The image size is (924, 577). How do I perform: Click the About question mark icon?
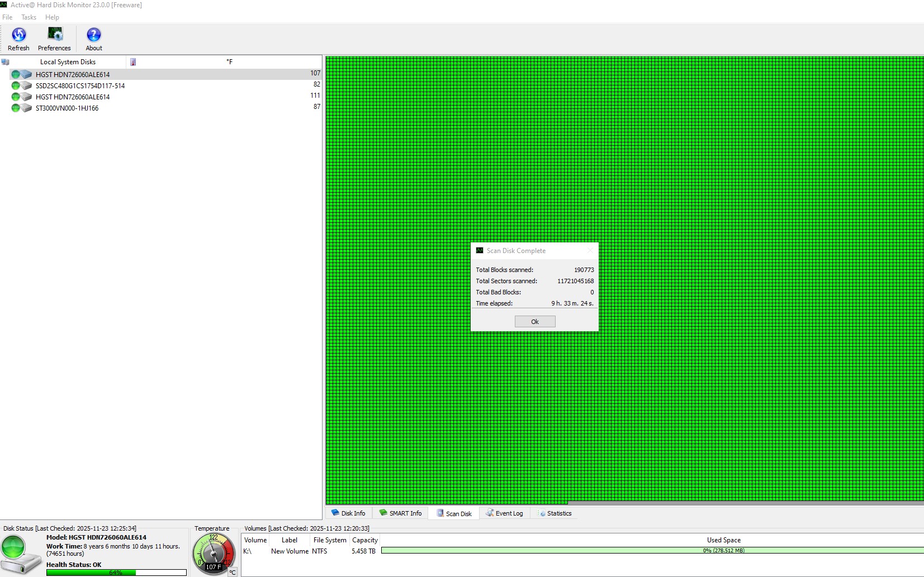93,35
